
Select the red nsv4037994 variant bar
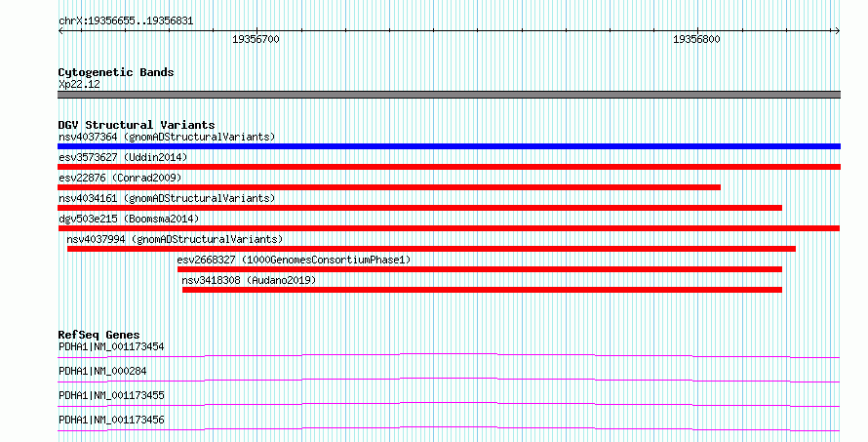coord(431,249)
